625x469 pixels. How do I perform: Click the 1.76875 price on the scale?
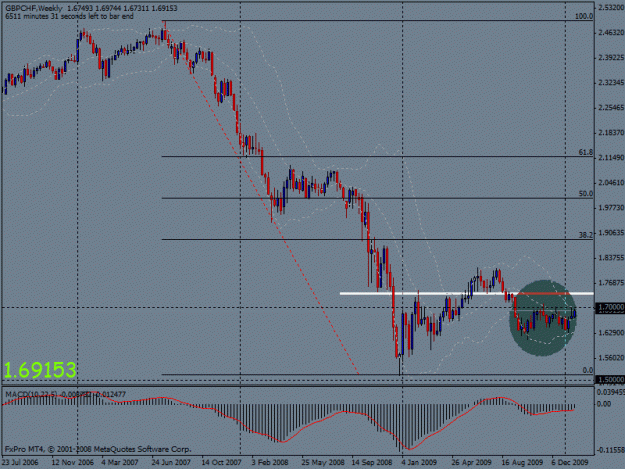click(611, 283)
